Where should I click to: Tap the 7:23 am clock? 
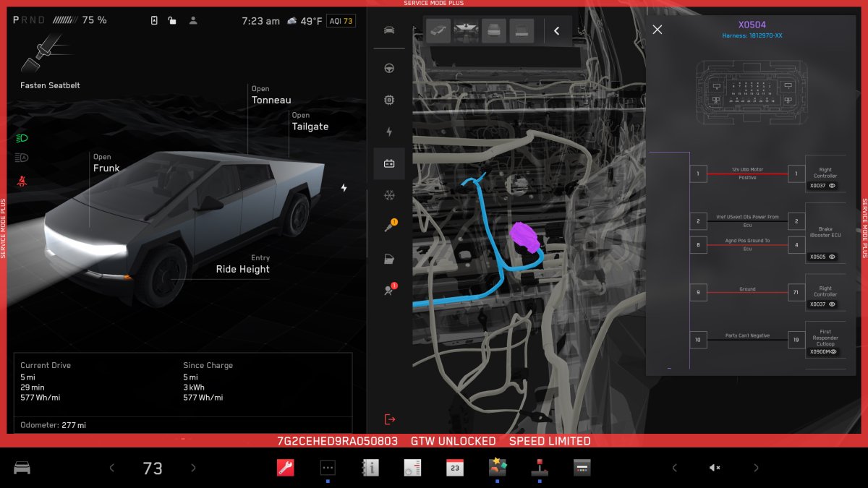click(x=260, y=21)
